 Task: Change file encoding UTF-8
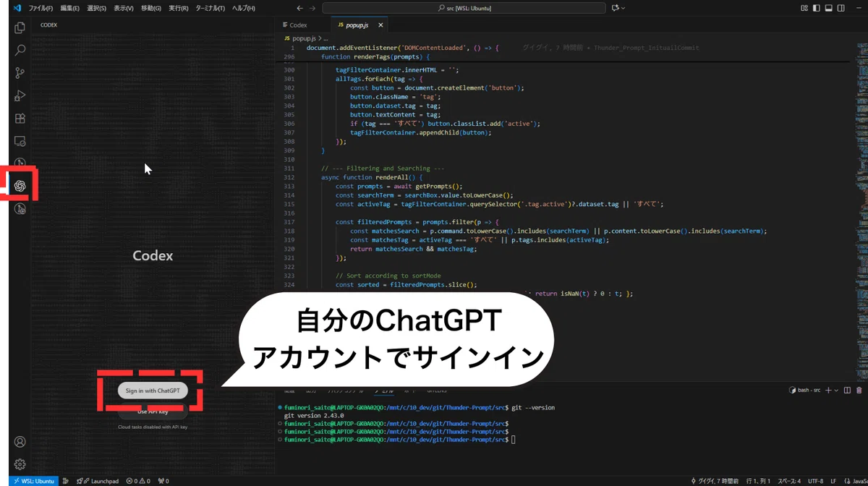click(x=815, y=481)
